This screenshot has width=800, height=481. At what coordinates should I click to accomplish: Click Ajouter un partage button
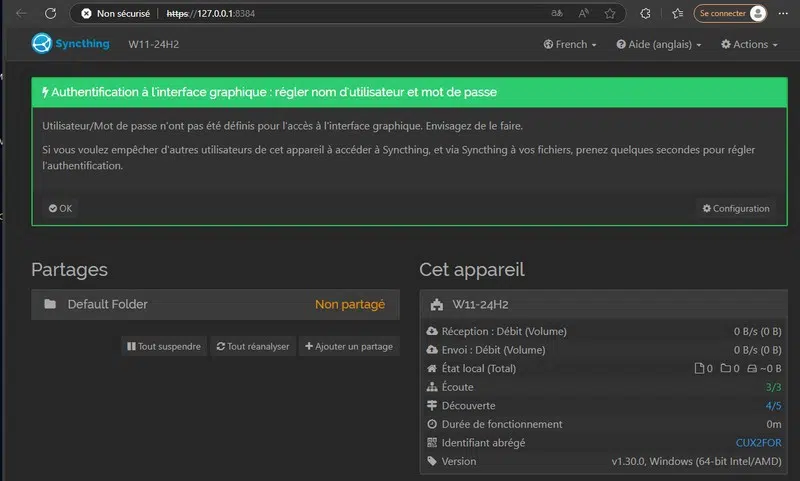[349, 346]
